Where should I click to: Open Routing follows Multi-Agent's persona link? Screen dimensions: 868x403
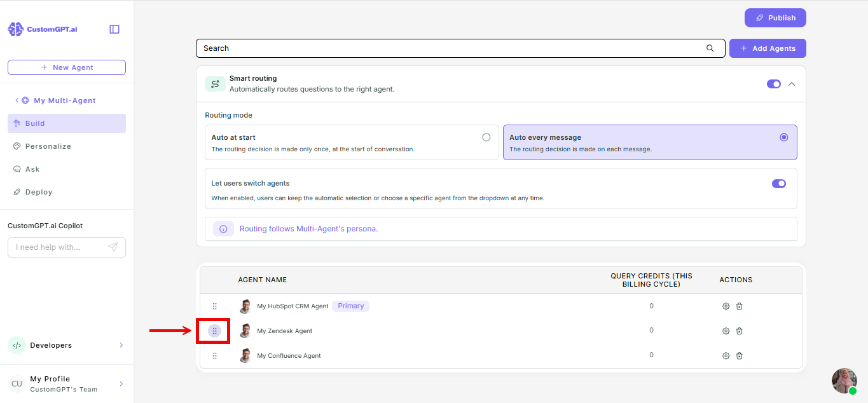tap(308, 229)
